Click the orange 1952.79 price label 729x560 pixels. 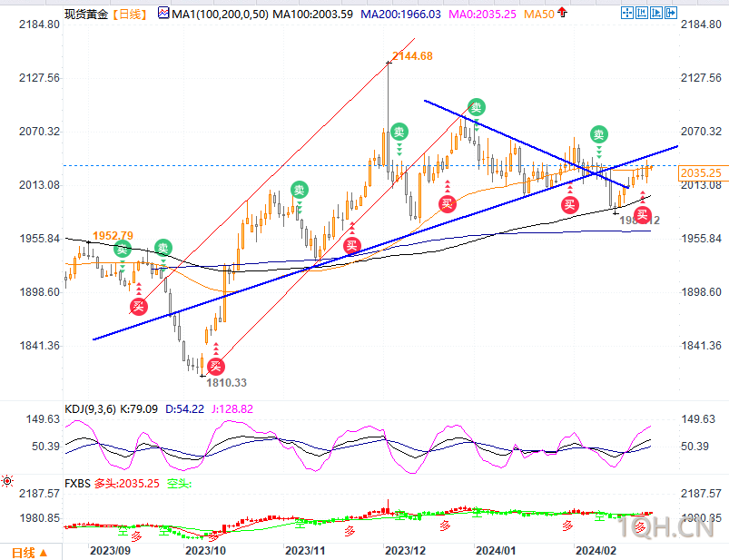pos(113,236)
